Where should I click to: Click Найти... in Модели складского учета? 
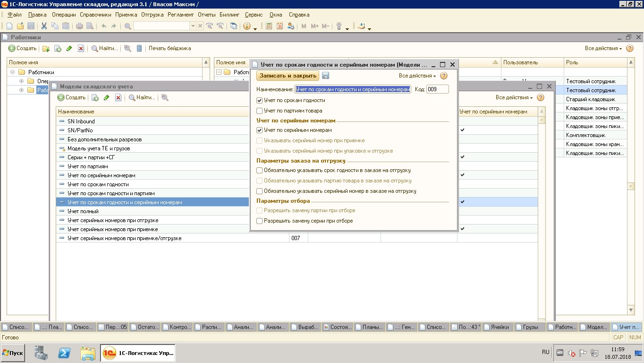(142, 97)
